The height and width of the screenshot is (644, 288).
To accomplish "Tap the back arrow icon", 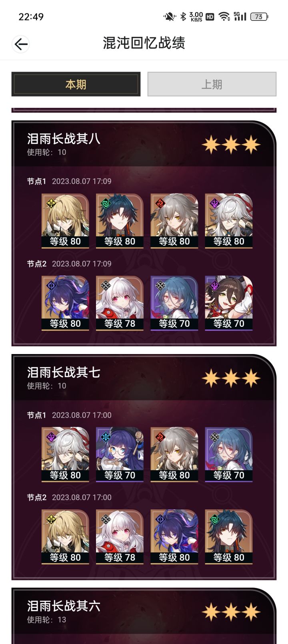I will tap(21, 44).
